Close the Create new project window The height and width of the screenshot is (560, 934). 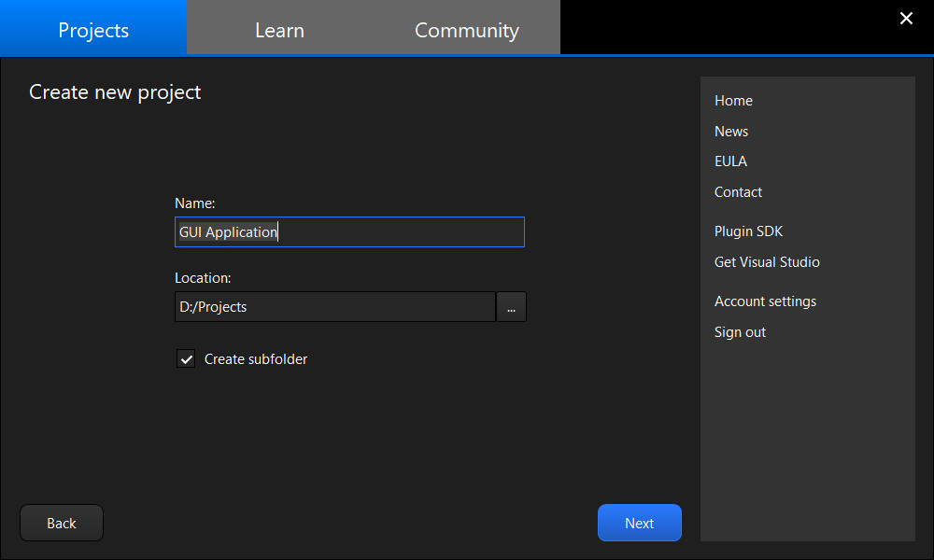coord(906,18)
